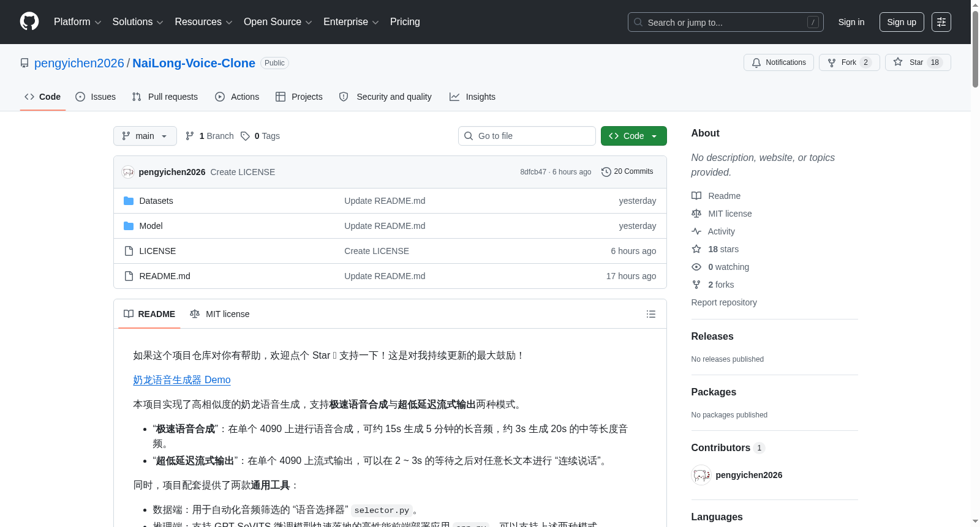This screenshot has width=980, height=527.
Task: Click the Sign up button
Action: [902, 22]
